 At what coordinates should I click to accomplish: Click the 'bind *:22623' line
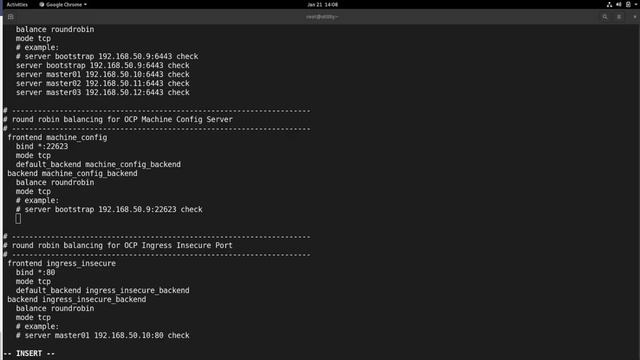(42, 147)
